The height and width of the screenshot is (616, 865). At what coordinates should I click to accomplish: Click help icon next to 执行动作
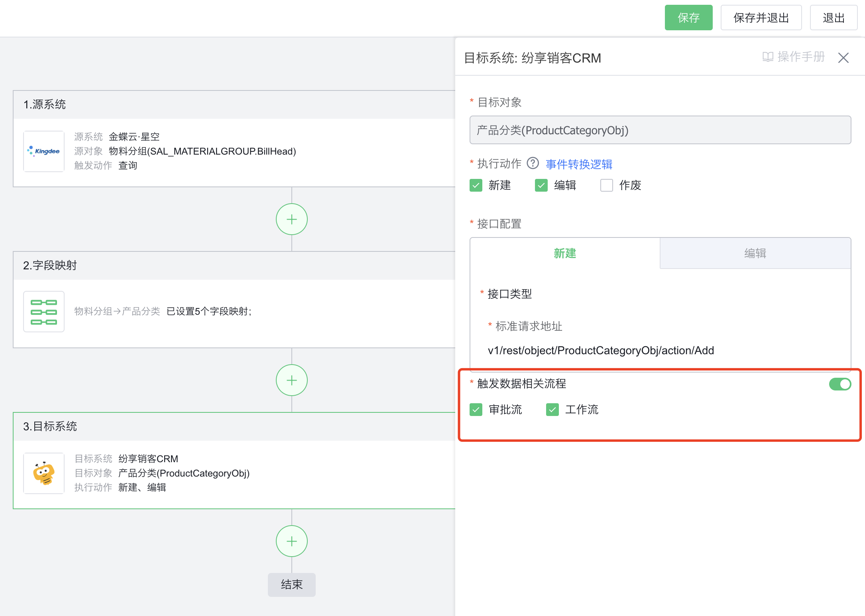click(x=533, y=163)
